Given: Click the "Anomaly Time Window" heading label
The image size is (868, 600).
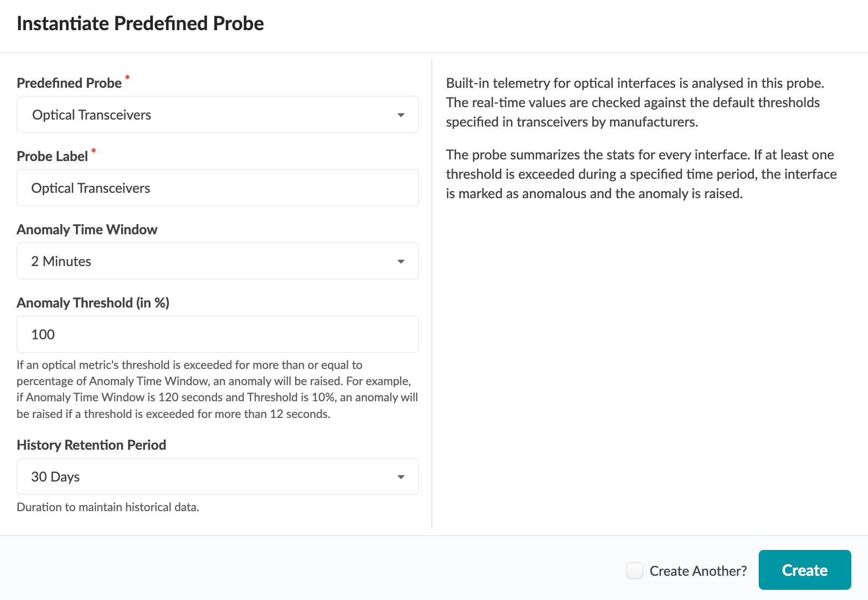Looking at the screenshot, I should click(87, 229).
